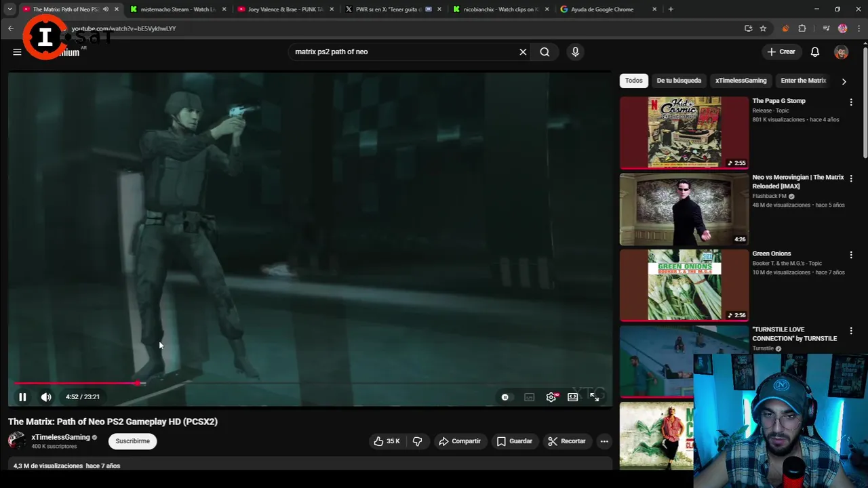Select the Todos filter chip
This screenshot has height=488, width=868.
pos(634,81)
